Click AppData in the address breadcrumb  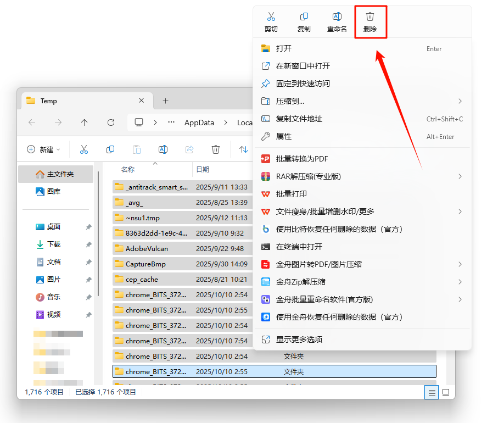[x=199, y=123]
